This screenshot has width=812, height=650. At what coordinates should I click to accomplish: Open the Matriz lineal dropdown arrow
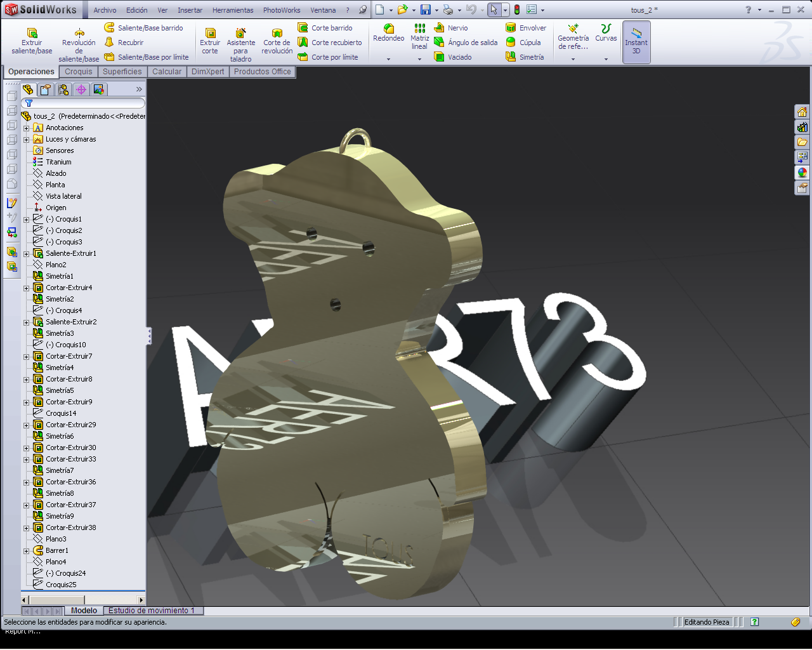tap(419, 59)
